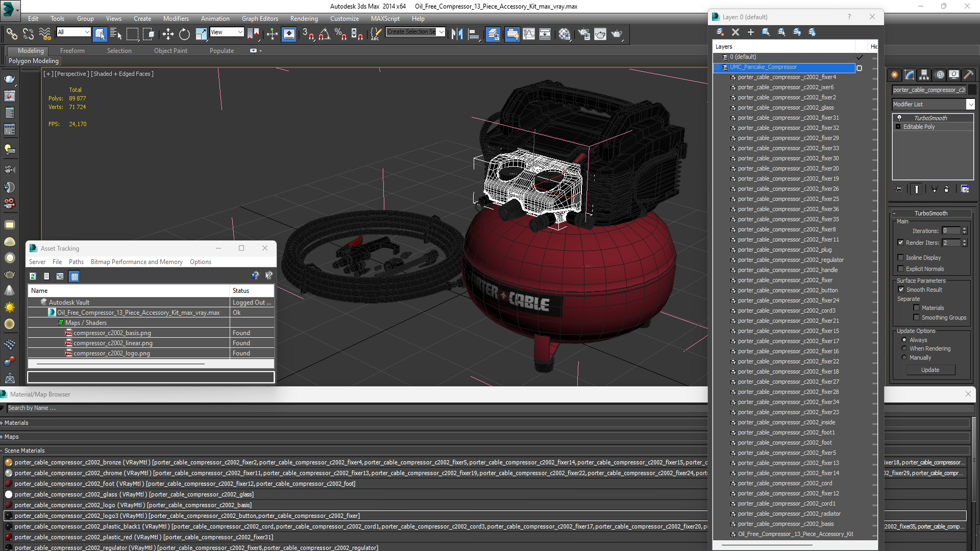Expand the Editable Poly modifier entry

tap(898, 127)
